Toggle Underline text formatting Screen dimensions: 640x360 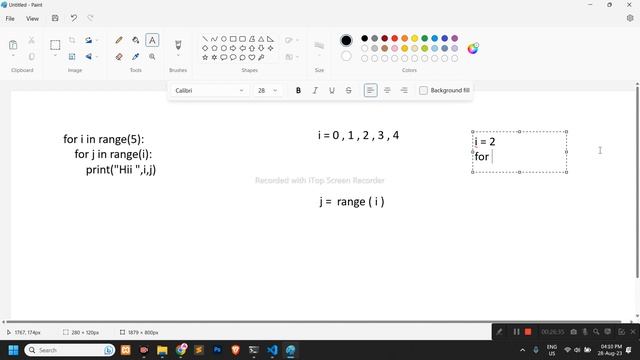click(x=332, y=91)
